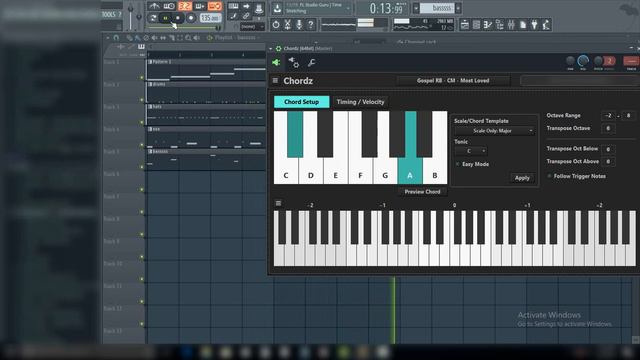This screenshot has height=360, width=640.
Task: Switch to the Chord Setup tab
Action: (302, 102)
